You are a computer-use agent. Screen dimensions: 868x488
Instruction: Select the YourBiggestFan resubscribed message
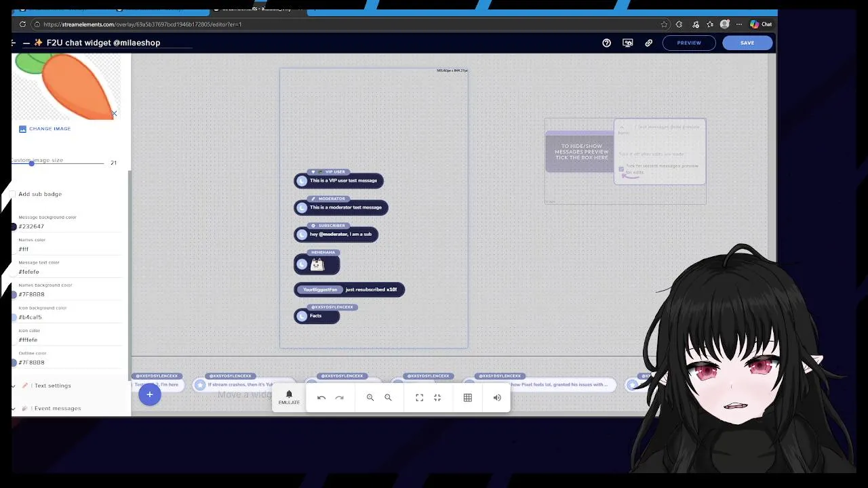click(x=349, y=289)
